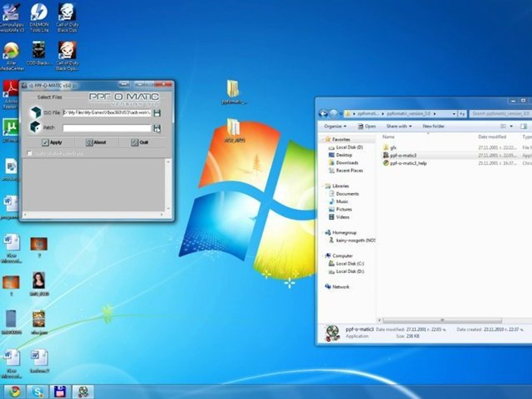The height and width of the screenshot is (399, 532).
Task: Open address bar history dropdown in Explorer
Action: [x=454, y=114]
